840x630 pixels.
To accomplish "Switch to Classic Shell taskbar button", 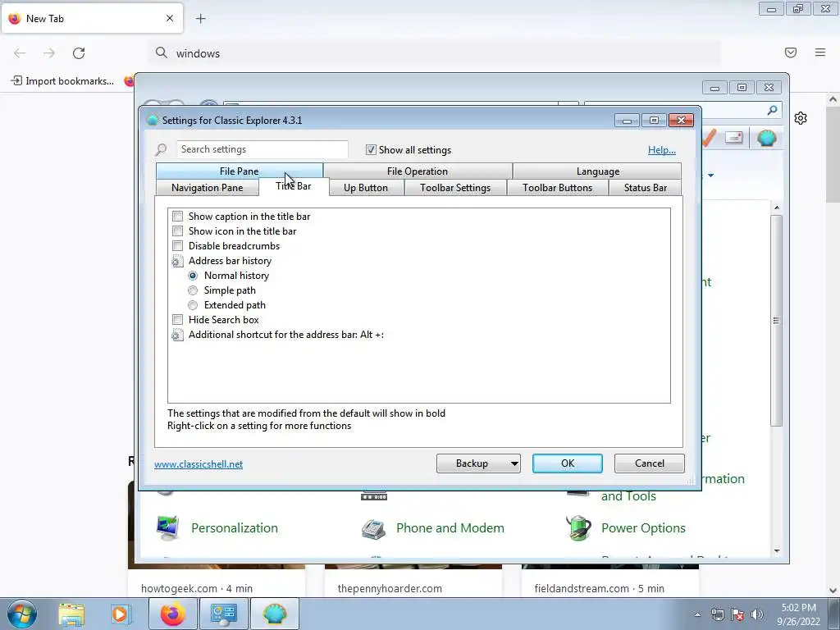I will (x=274, y=614).
